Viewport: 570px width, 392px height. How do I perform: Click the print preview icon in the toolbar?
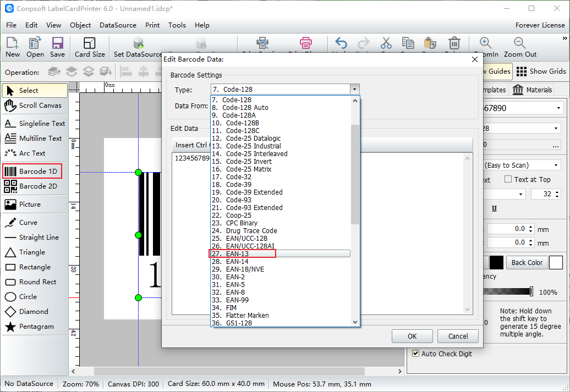(x=262, y=43)
